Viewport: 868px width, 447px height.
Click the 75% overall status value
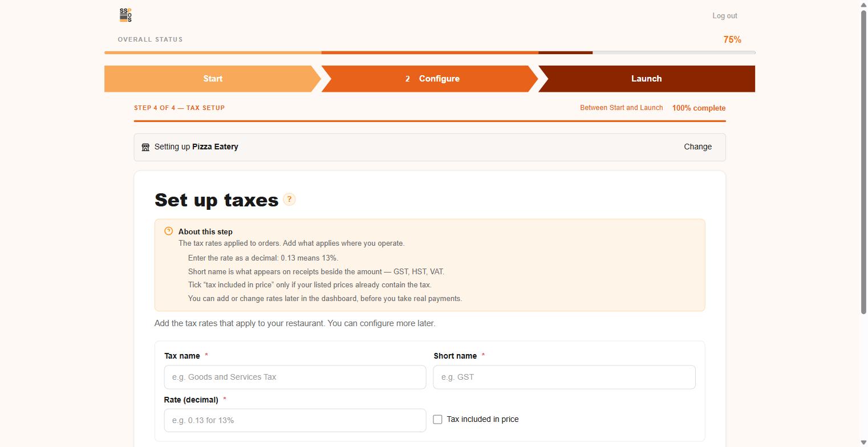point(732,40)
